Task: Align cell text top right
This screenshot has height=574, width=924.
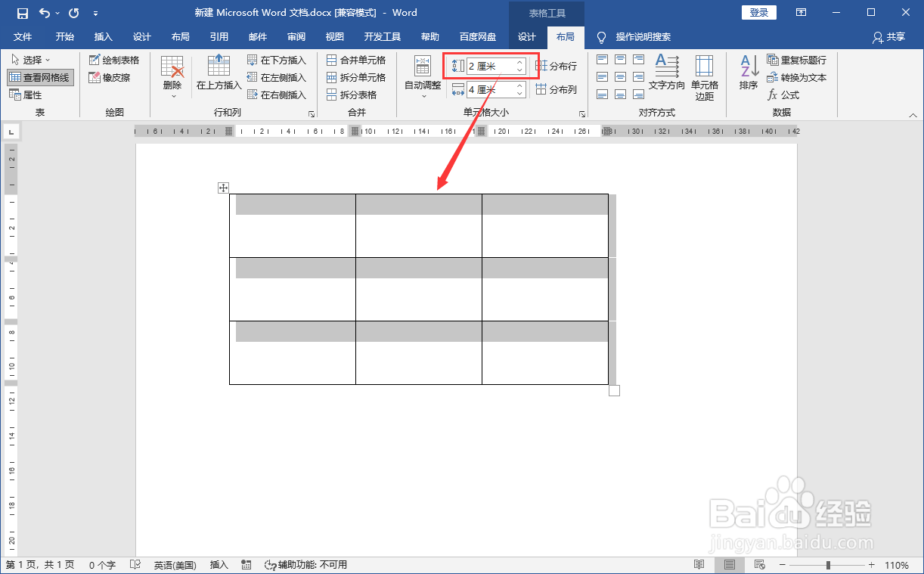Action: pos(638,60)
